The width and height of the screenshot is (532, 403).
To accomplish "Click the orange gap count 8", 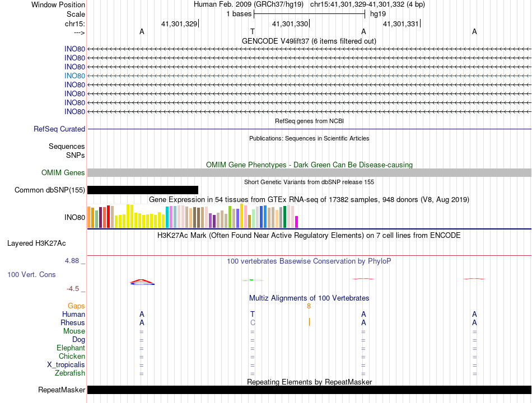I will [309, 306].
